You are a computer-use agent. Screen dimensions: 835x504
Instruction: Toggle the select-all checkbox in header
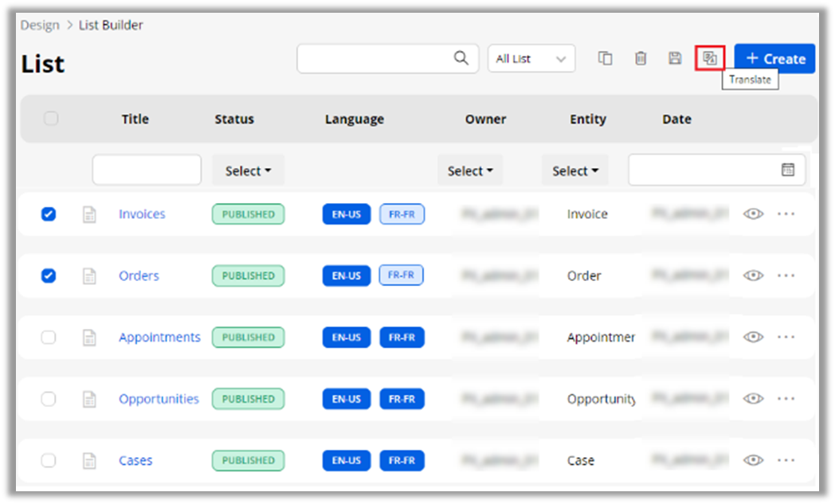click(51, 119)
